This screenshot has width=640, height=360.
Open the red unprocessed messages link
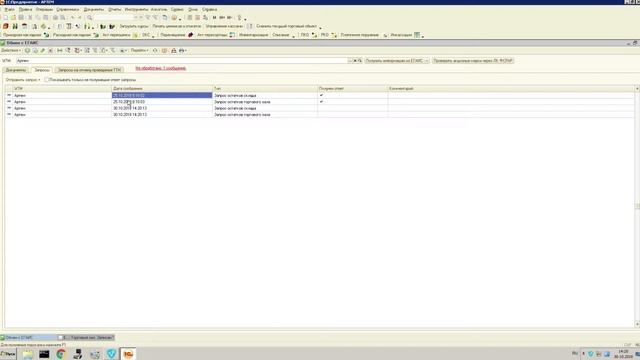click(x=160, y=68)
